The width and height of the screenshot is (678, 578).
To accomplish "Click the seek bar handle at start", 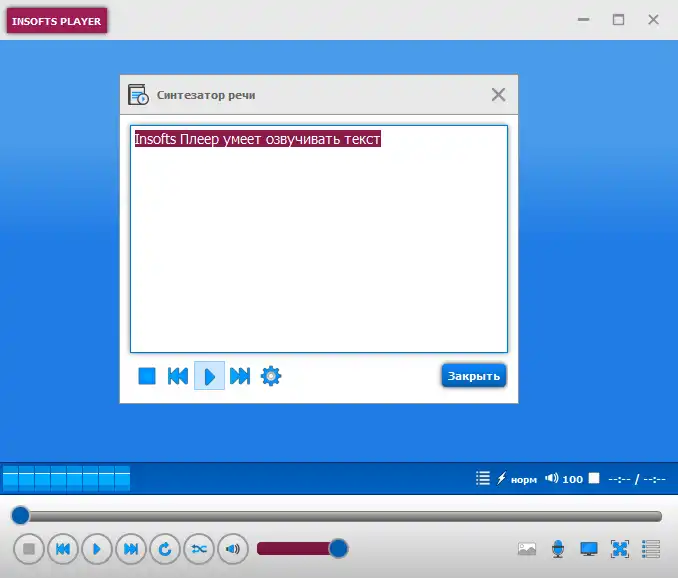I will [x=20, y=515].
